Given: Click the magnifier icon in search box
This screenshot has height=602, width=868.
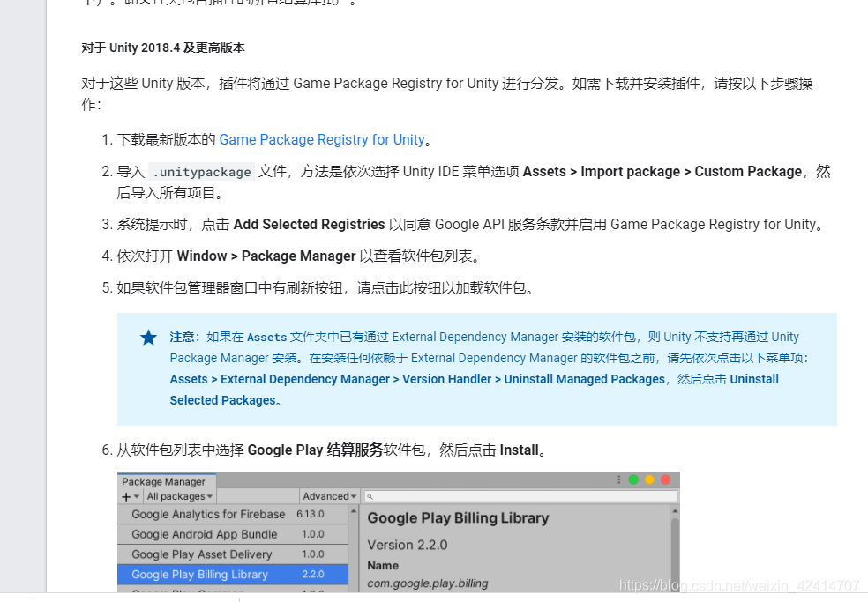Looking at the screenshot, I should pyautogui.click(x=370, y=497).
